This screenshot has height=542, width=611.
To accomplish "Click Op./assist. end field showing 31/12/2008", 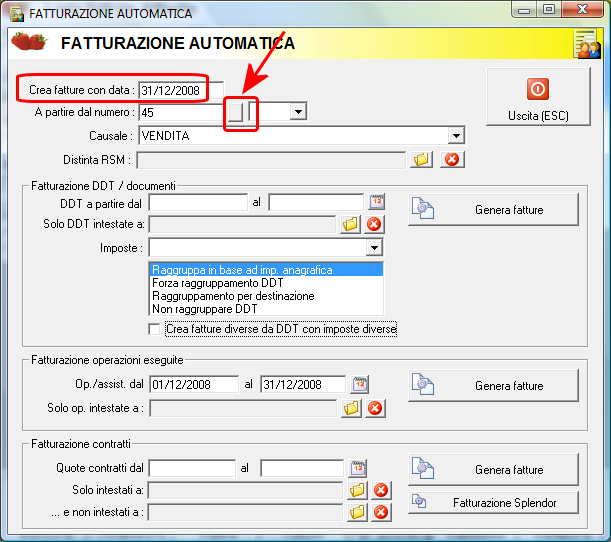I will tap(303, 385).
